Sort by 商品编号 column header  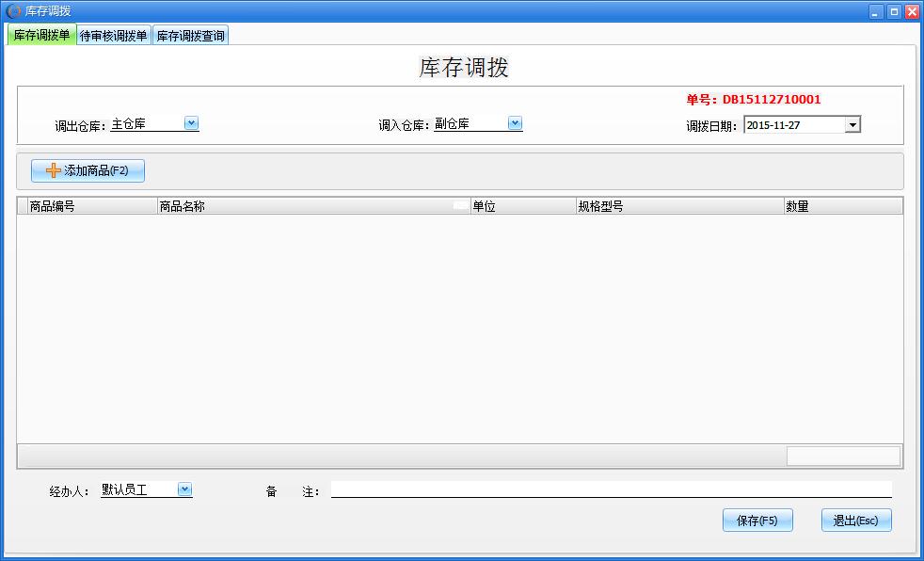(91, 206)
